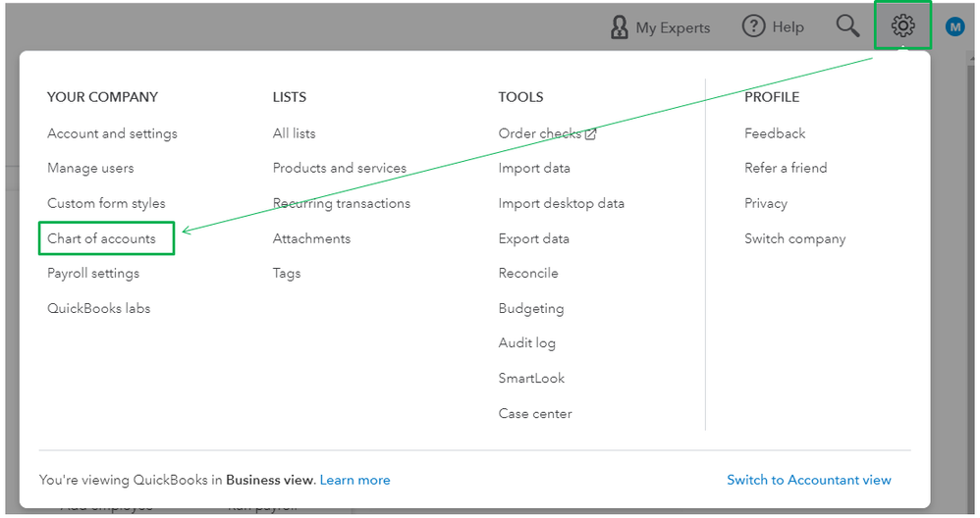Switch to Accountant view

pyautogui.click(x=808, y=480)
